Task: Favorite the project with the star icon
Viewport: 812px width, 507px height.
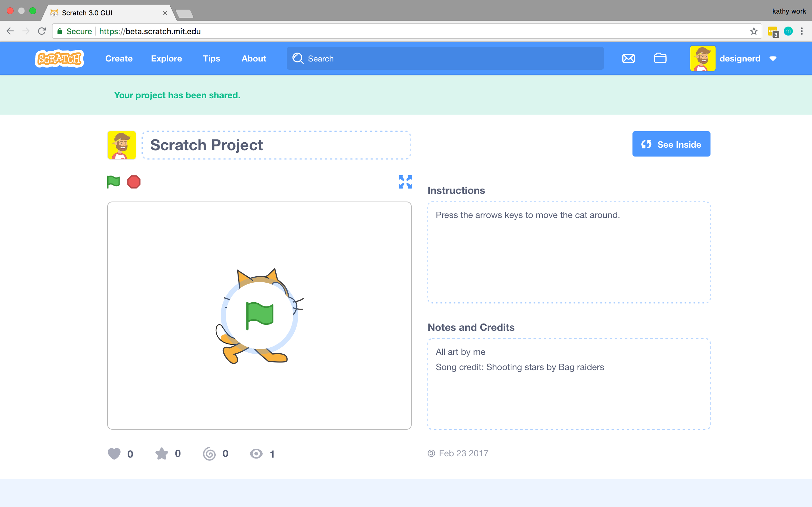Action: pos(162,453)
